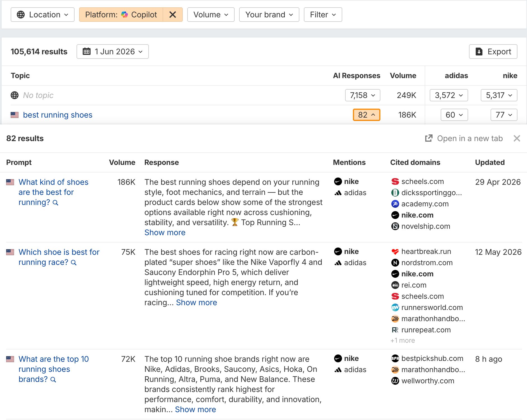Collapse the 82 AI responses panel
Viewport: 527px width, 420px height.
(366, 115)
